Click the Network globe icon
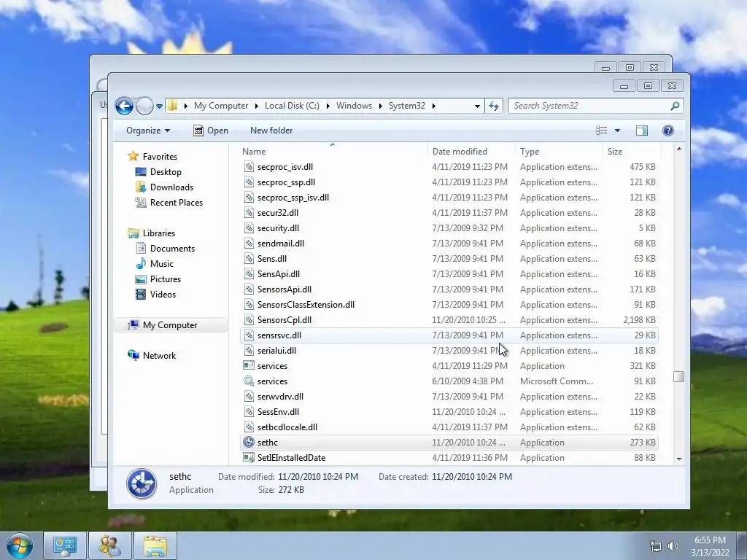This screenshot has width=747, height=560. point(133,355)
